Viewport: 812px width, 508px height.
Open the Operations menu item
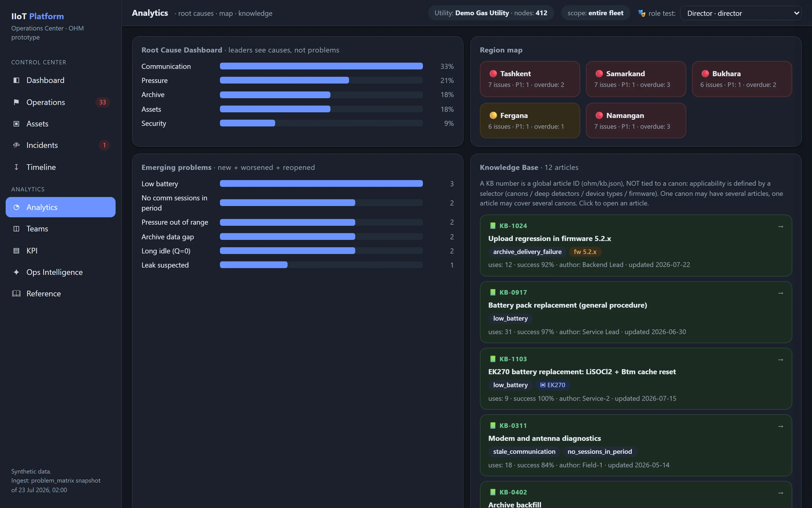pyautogui.click(x=60, y=102)
